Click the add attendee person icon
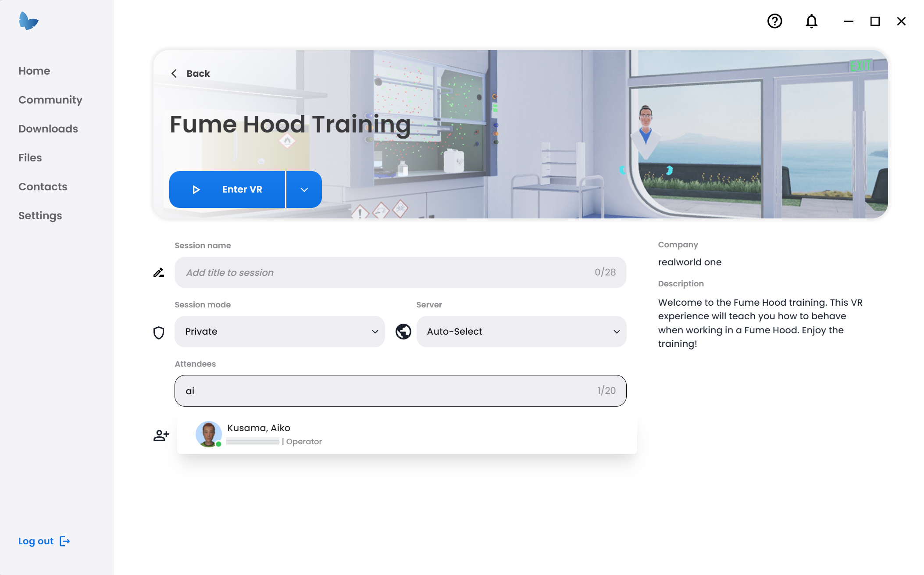Image resolution: width=924 pixels, height=575 pixels. coord(161,435)
